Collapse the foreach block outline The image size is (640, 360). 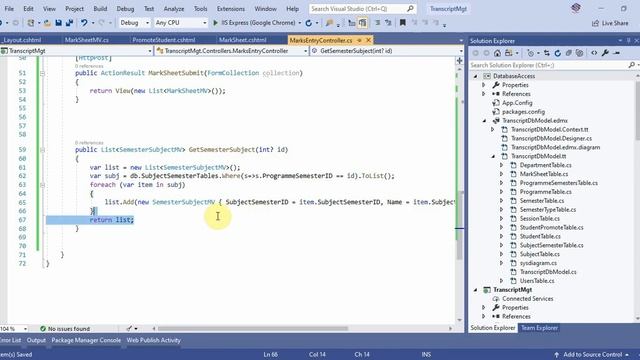coord(42,185)
